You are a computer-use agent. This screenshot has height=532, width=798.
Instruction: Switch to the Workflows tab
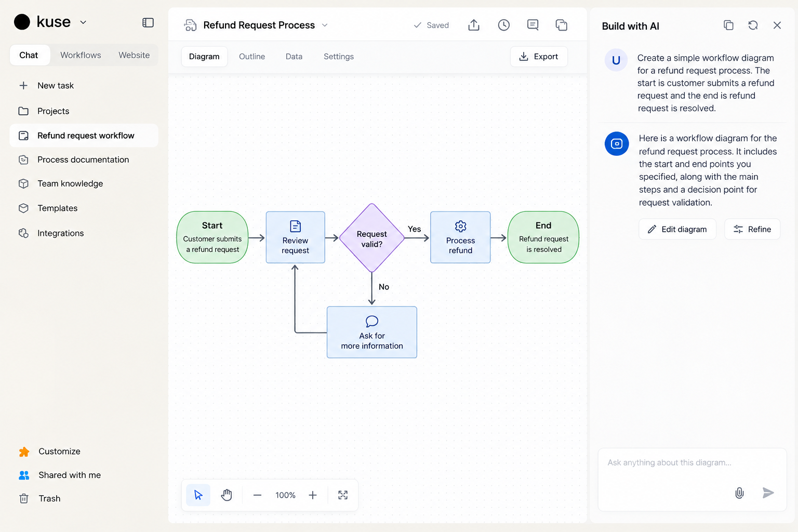point(81,55)
